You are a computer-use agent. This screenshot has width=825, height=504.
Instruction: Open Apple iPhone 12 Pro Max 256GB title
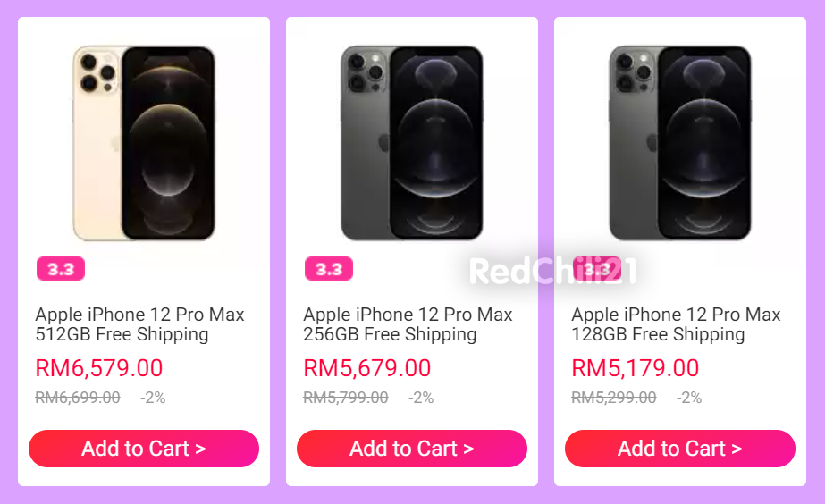[x=408, y=324]
